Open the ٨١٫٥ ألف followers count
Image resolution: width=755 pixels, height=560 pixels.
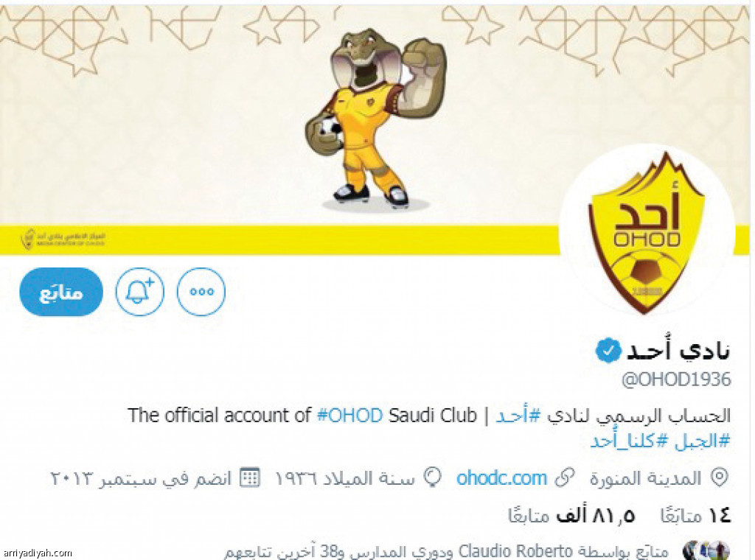coord(572,516)
